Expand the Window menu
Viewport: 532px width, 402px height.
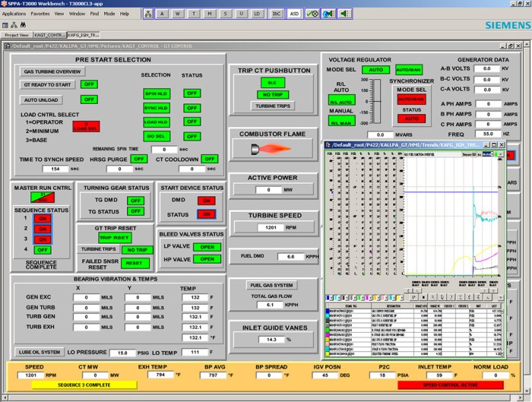pos(77,14)
